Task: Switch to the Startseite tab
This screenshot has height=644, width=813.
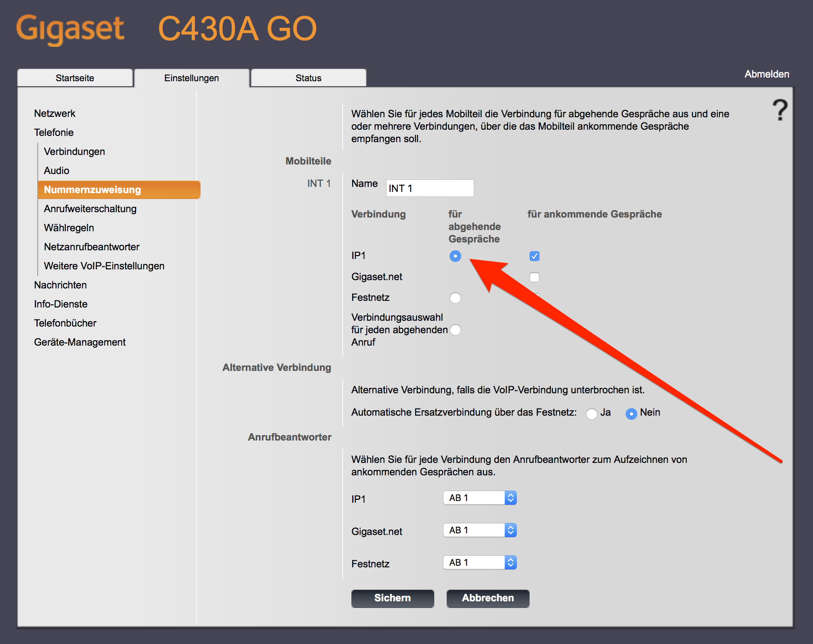Action: pos(75,78)
